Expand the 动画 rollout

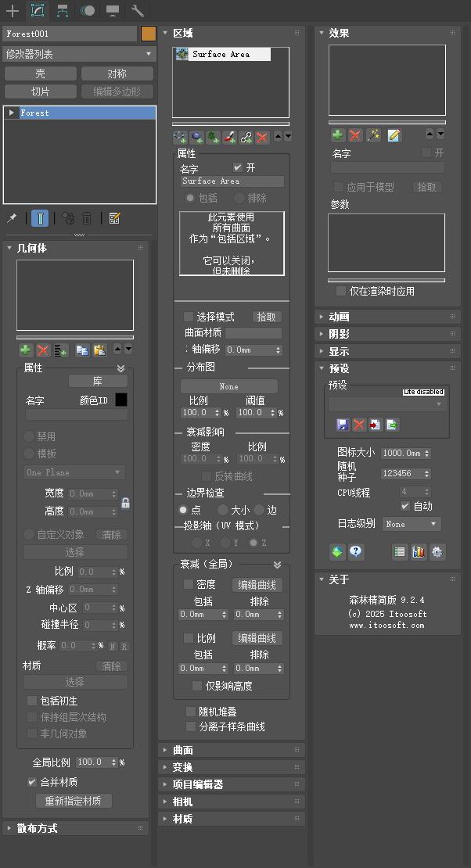point(340,317)
